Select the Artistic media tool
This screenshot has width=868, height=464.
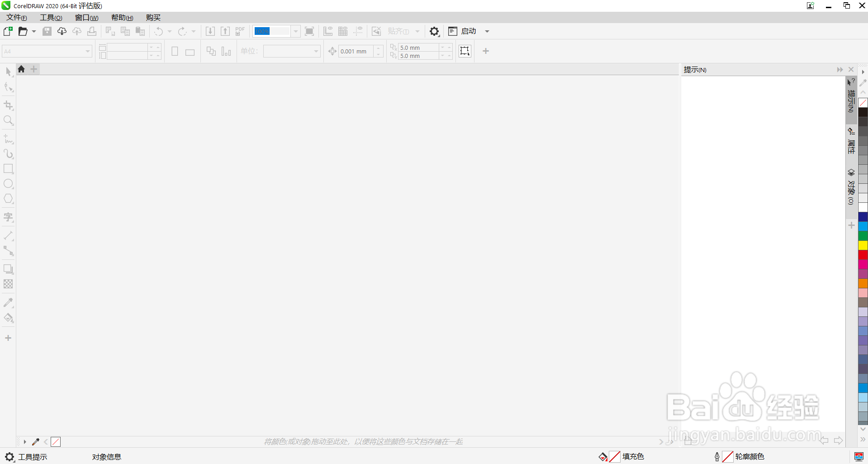click(8, 154)
